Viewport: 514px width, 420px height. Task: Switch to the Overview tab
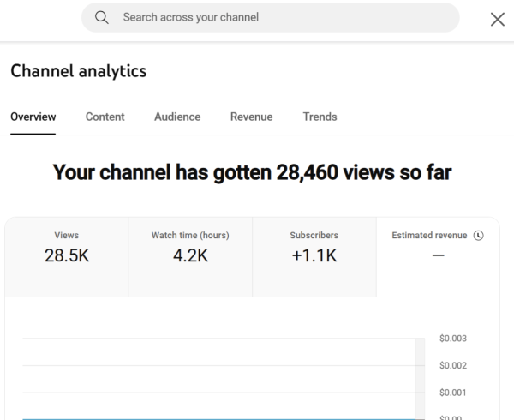click(33, 117)
